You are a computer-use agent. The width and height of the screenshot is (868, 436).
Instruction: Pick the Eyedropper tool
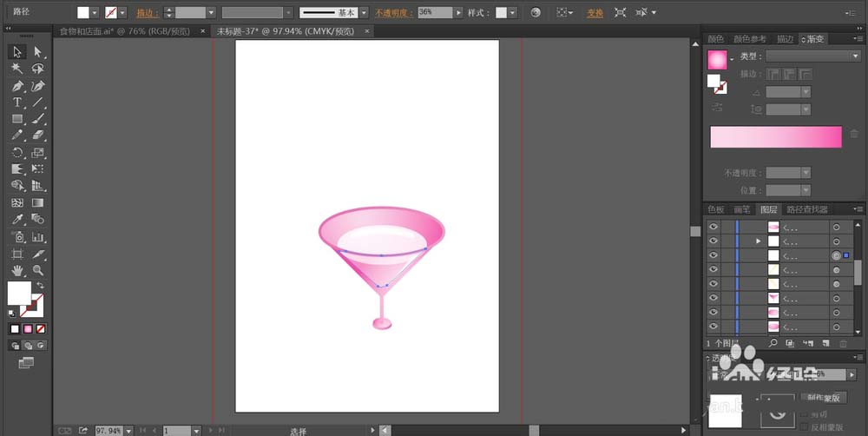coord(17,220)
